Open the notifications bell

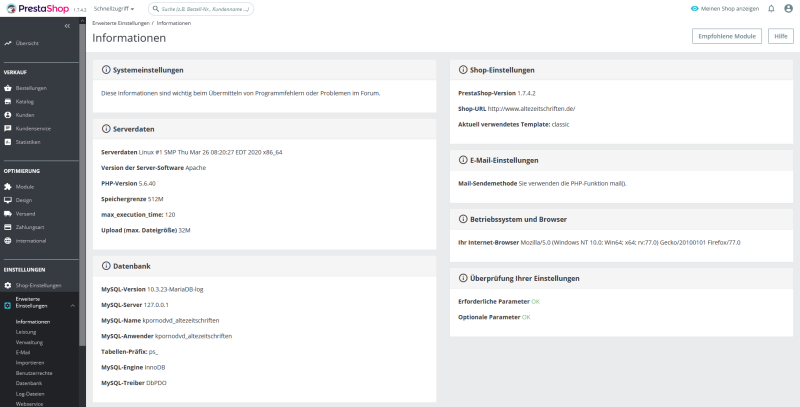click(771, 8)
